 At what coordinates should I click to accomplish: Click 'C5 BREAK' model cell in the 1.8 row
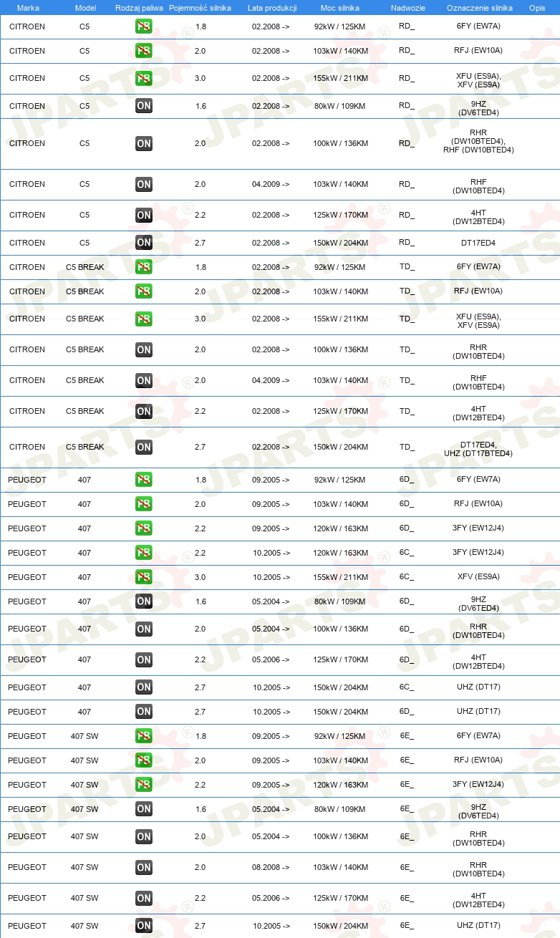[85, 267]
